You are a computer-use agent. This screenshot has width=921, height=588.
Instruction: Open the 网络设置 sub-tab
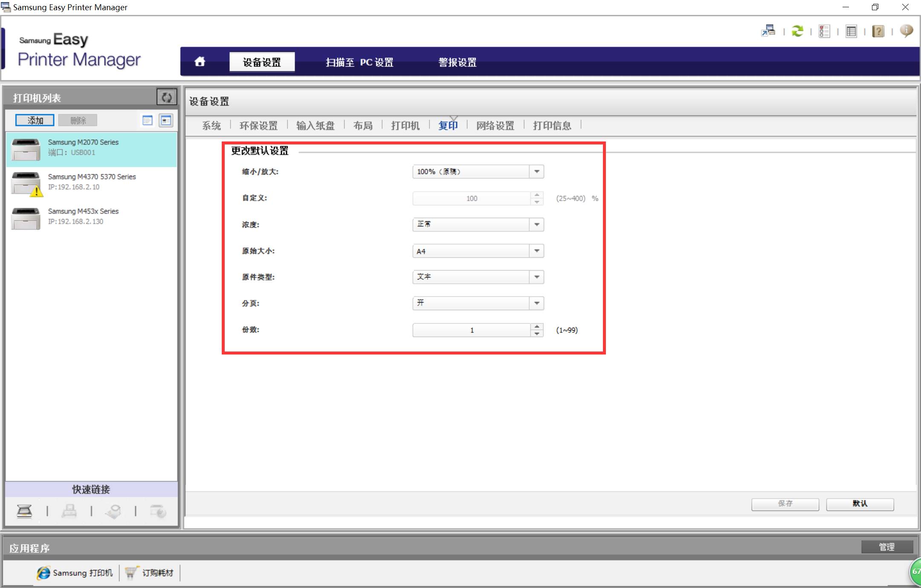point(495,125)
